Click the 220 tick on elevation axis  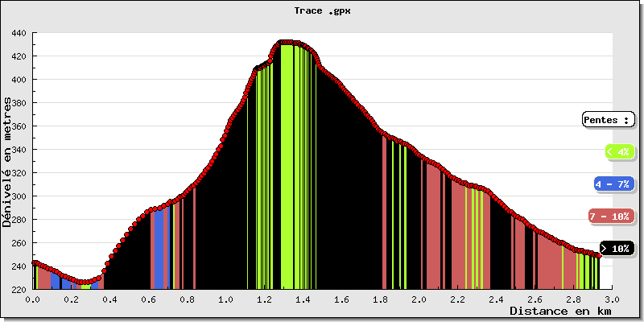pyautogui.click(x=19, y=289)
